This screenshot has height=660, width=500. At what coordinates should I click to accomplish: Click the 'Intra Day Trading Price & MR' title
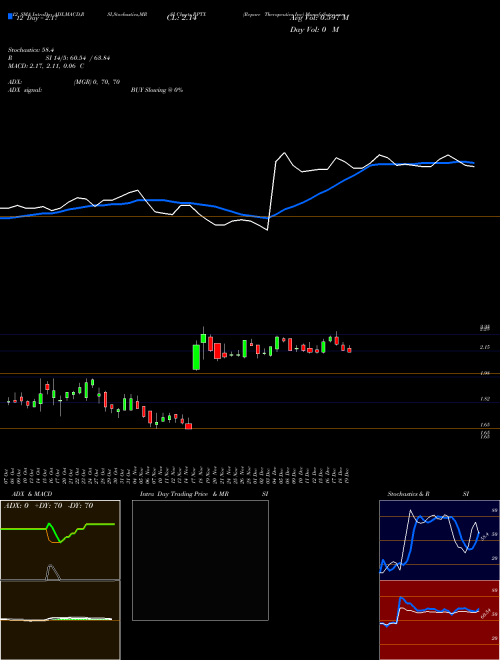[x=184, y=494]
